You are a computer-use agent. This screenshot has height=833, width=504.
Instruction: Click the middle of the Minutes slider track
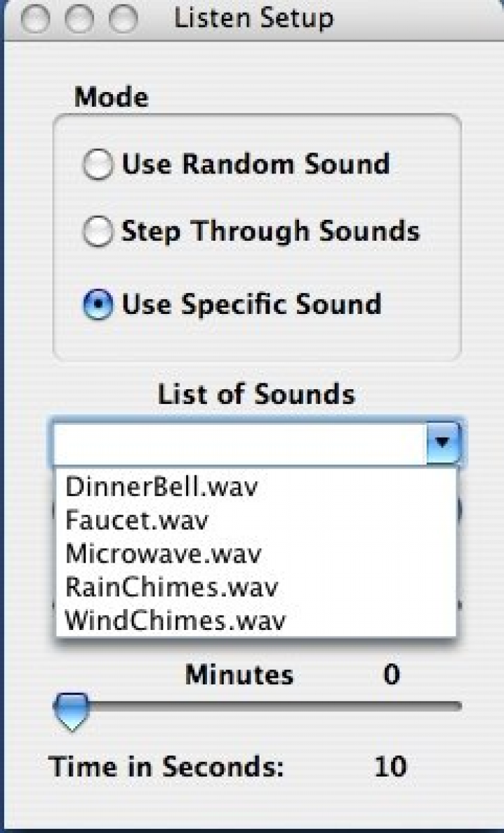coord(265,706)
